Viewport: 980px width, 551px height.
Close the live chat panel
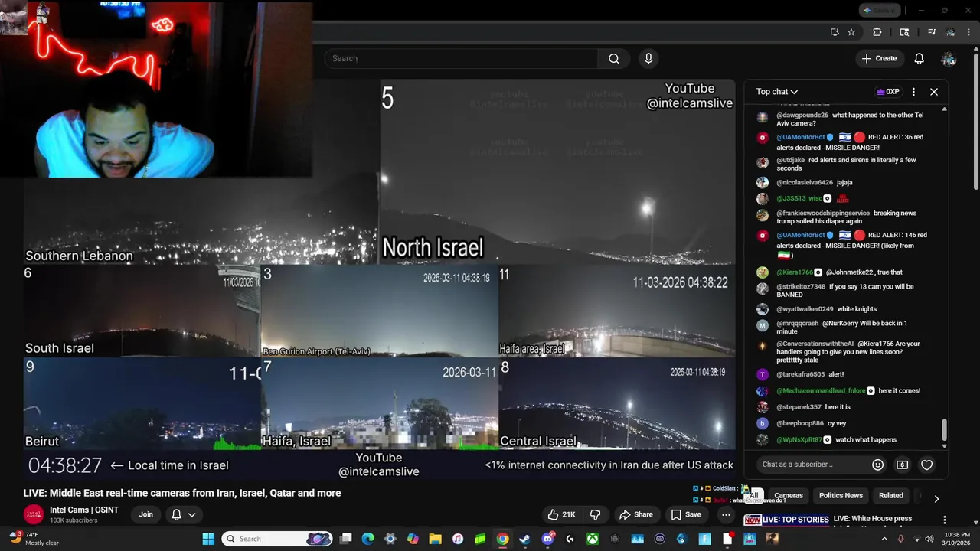(934, 92)
